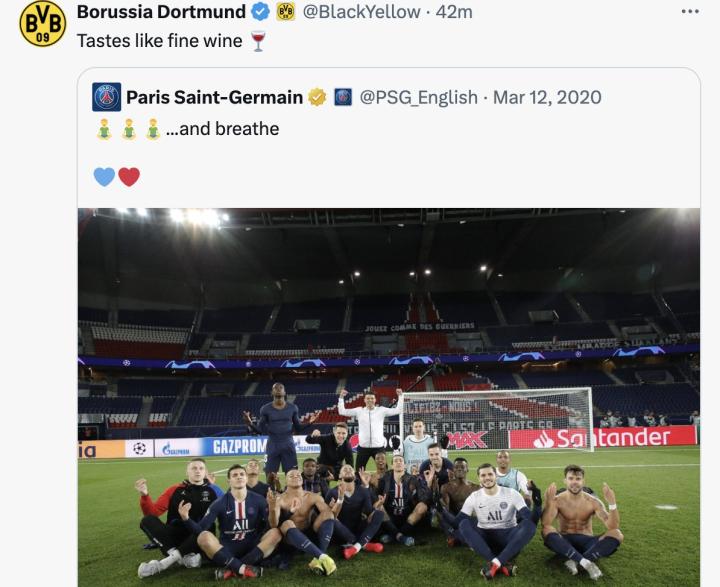Click the blue heart emoji
Viewport: 720px width, 587px height.
coord(104,177)
